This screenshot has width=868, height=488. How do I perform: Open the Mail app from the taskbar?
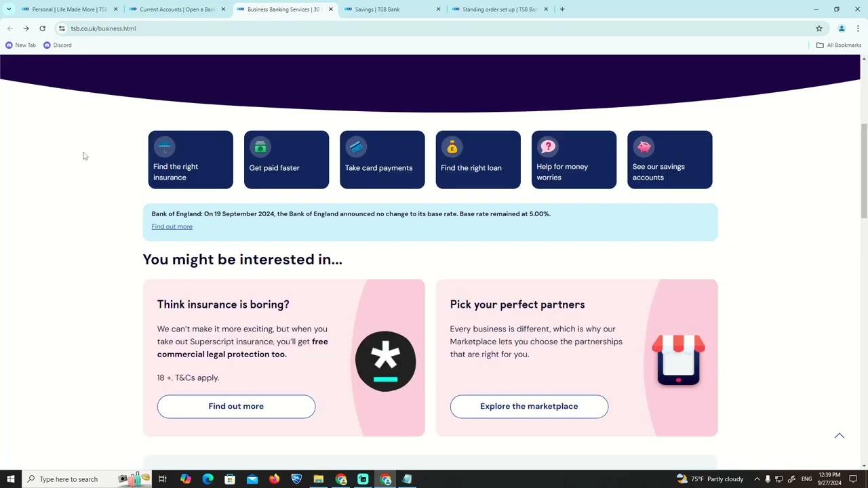tap(252, 479)
